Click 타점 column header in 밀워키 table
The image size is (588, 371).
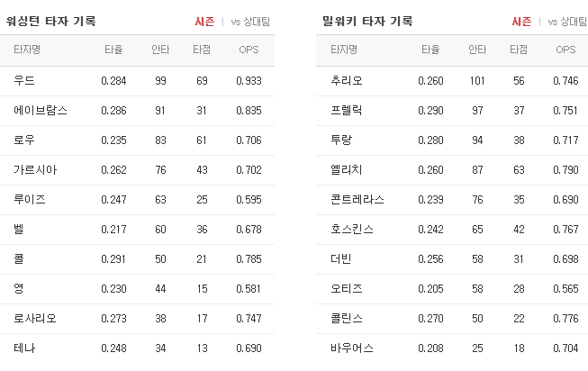519,50
